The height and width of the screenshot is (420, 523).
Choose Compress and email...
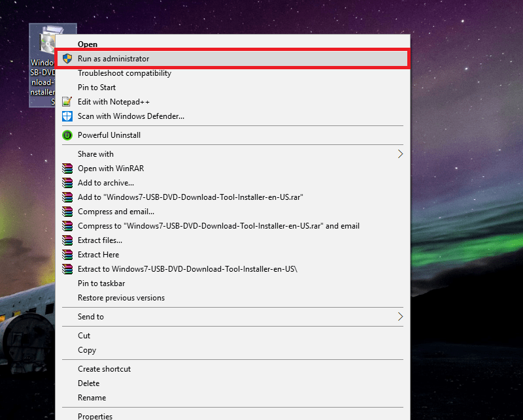[x=233, y=212]
